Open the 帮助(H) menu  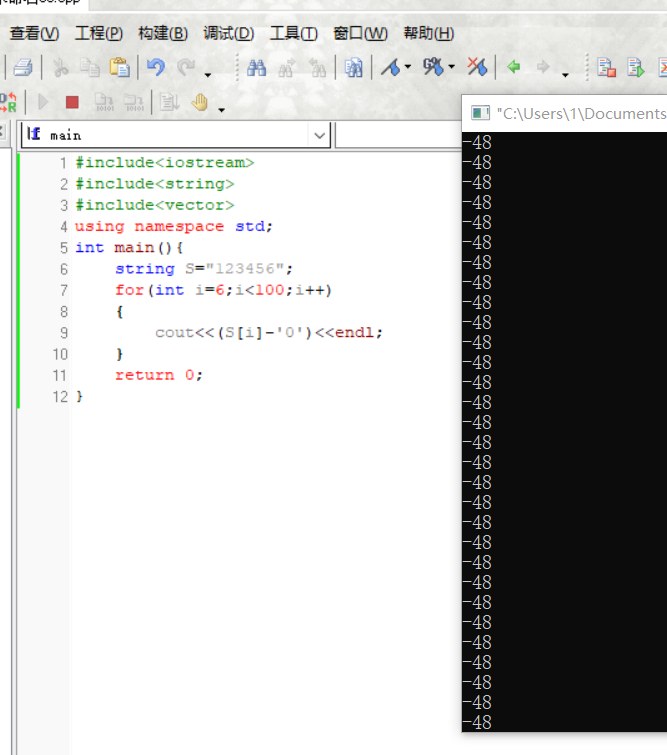429,33
